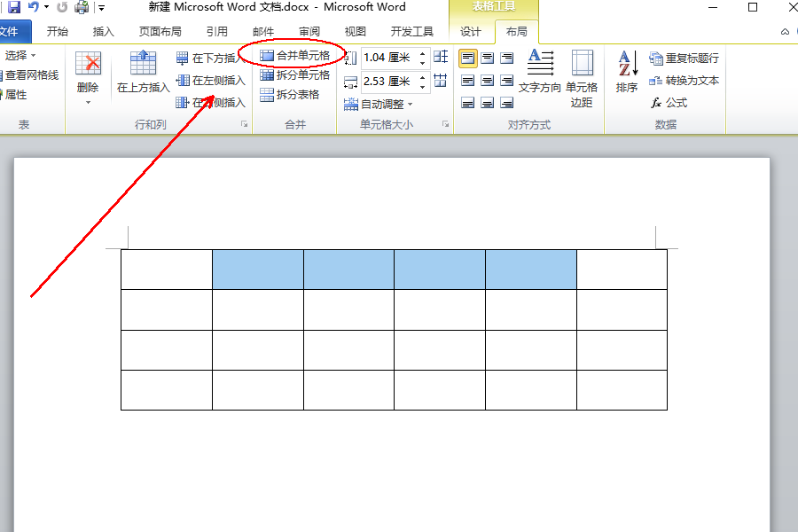Switch to the 开始 tab
Screen dimensions: 798x532
click(x=58, y=32)
